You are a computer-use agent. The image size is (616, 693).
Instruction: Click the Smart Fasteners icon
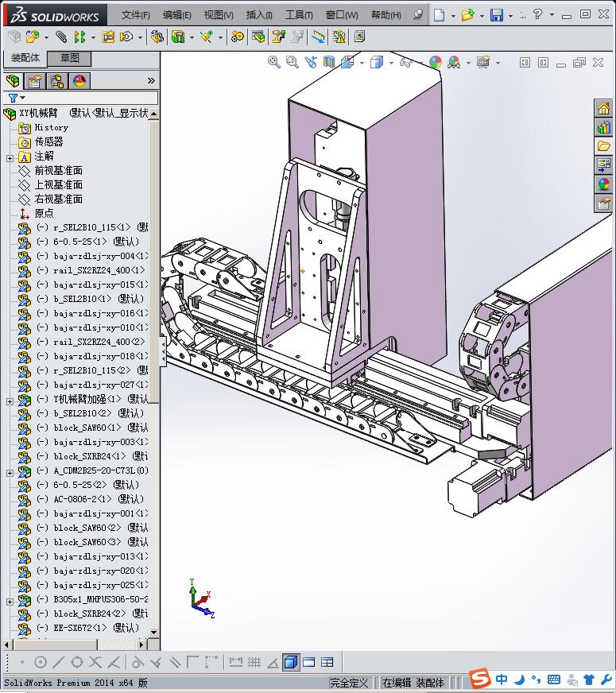point(108,37)
